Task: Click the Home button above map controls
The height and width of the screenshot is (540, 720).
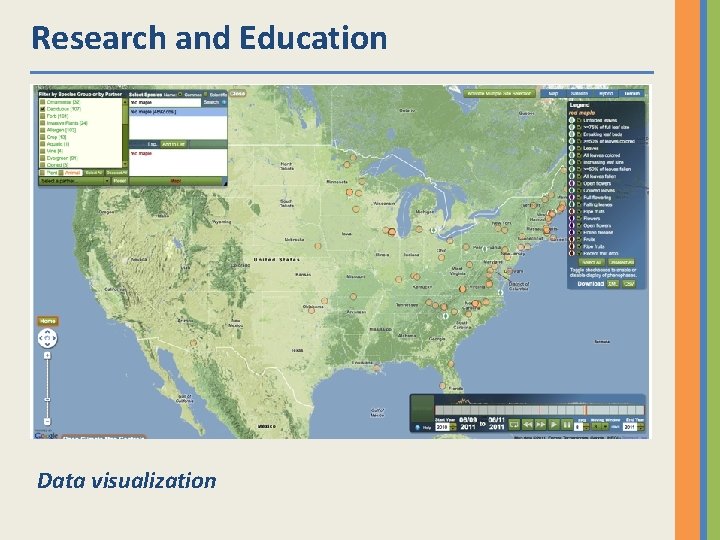Action: coord(47,321)
